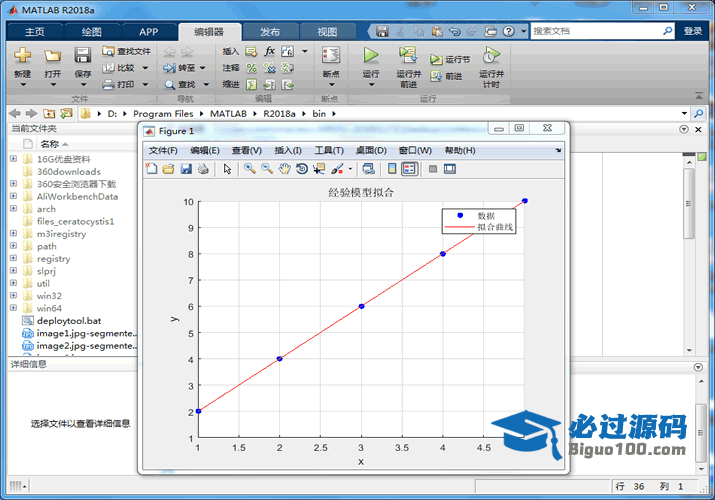Pick the data cursor tool

coord(319,169)
